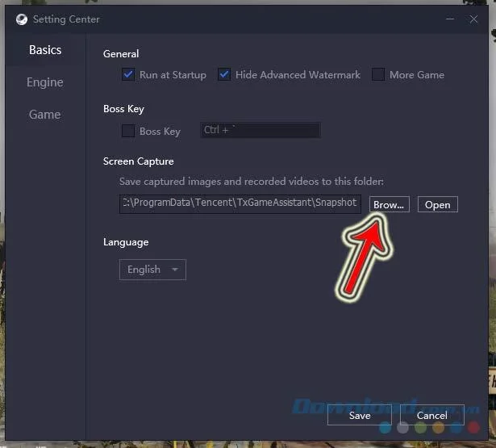Click the Hide Advanced Watermark label

(x=298, y=75)
